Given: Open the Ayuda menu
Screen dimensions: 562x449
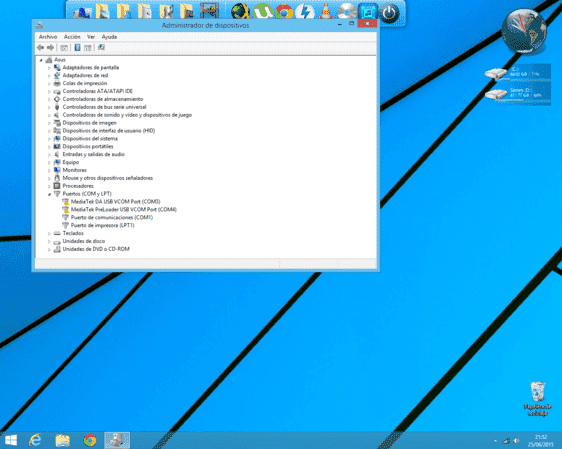Looking at the screenshot, I should coord(109,37).
